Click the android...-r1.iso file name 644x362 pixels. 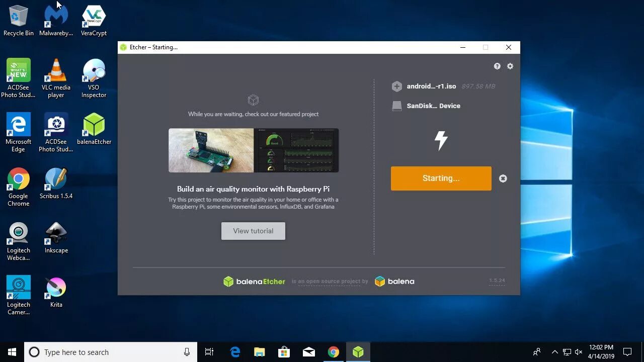click(431, 86)
